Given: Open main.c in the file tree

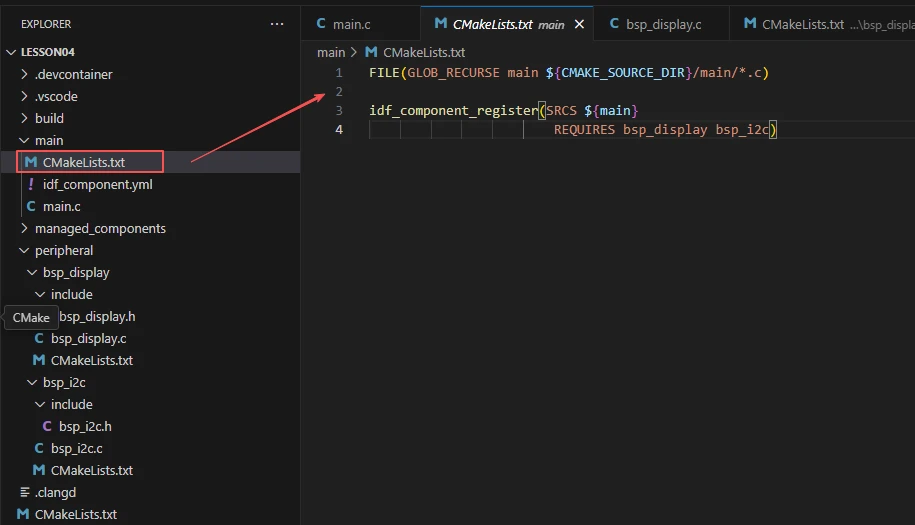Looking at the screenshot, I should [x=61, y=206].
